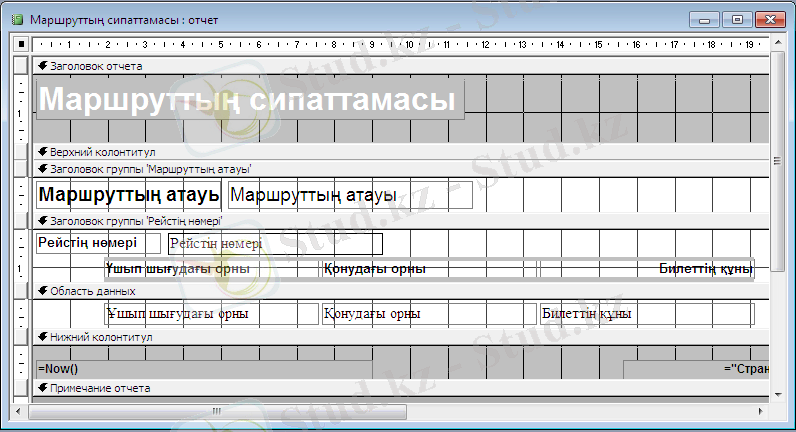Click the horizontal scrollbar right arrow

point(760,411)
